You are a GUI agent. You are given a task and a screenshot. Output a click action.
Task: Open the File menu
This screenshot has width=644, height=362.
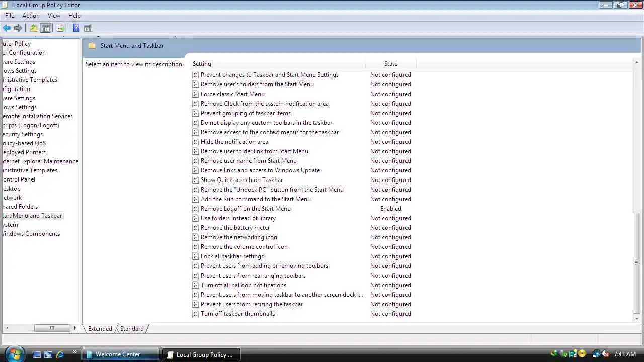tap(10, 16)
